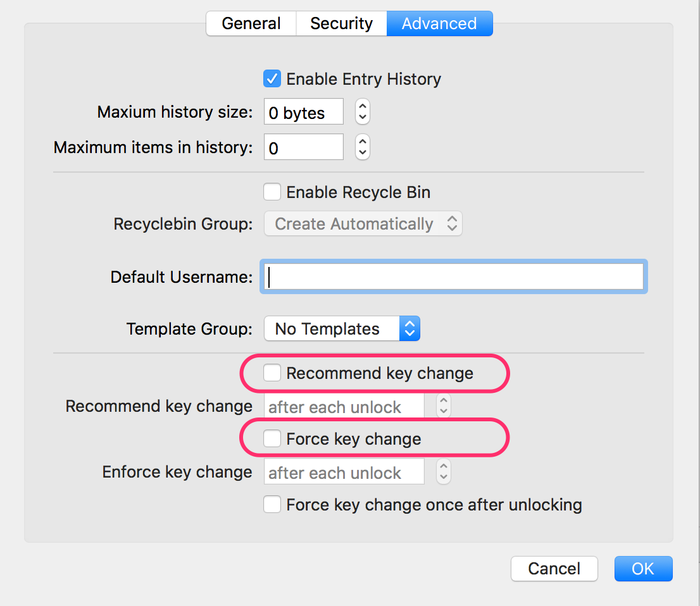Image resolution: width=700 pixels, height=606 pixels.
Task: Click the Maximum items in history stepper
Action: pyautogui.click(x=363, y=147)
